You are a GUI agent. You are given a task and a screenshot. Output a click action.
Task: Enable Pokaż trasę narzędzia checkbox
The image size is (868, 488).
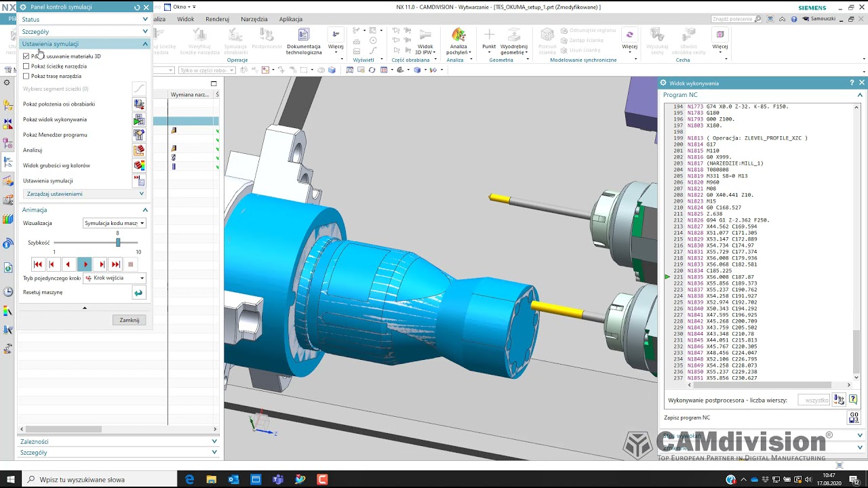pos(26,77)
